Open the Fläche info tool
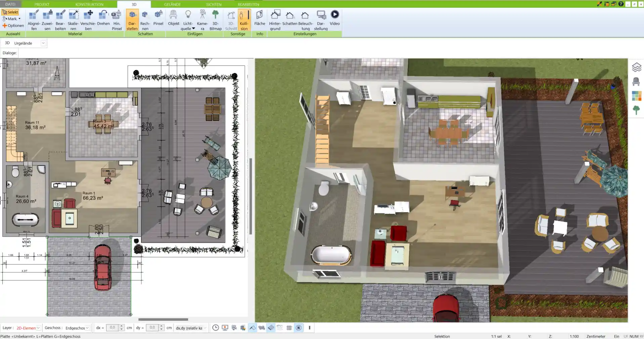The width and height of the screenshot is (644, 339). click(259, 18)
